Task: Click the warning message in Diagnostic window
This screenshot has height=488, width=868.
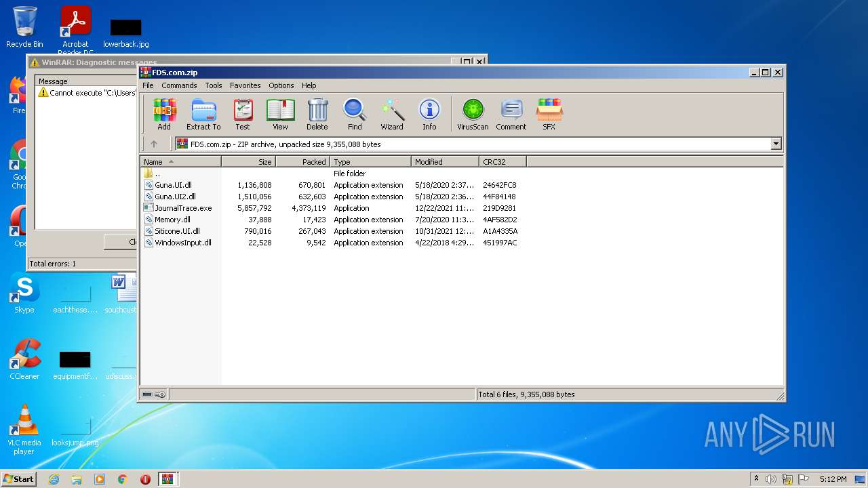Action: [x=87, y=93]
